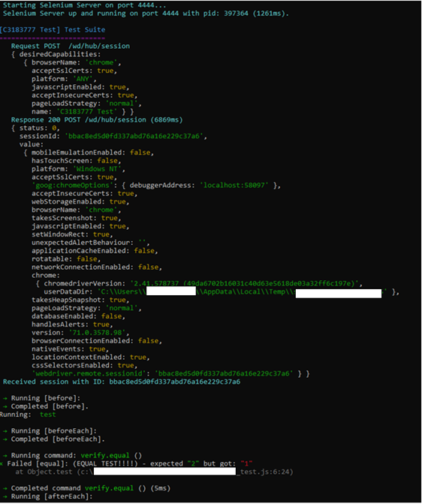422x504 pixels.
Task: Click the "platform: 'Windows NT'" line
Action: point(78,169)
